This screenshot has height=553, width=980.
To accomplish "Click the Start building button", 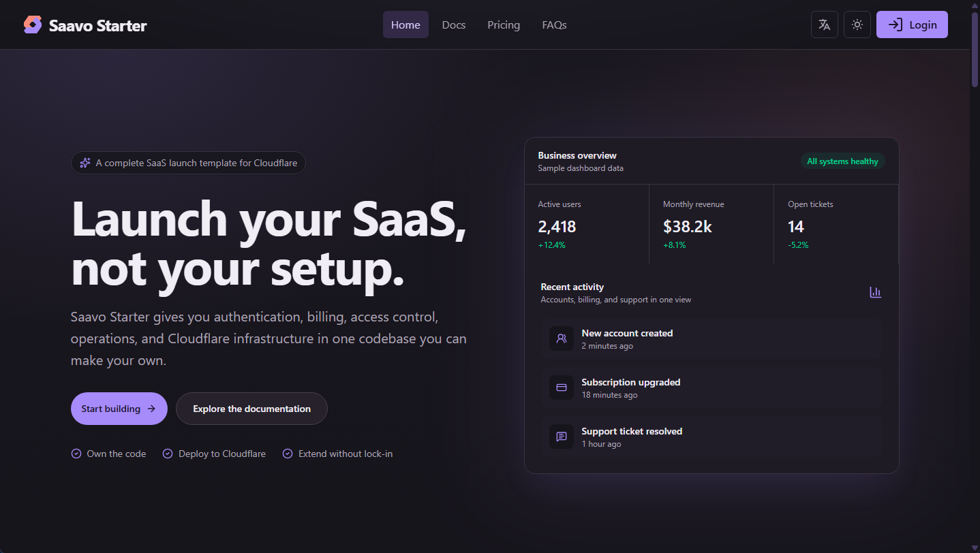I will (119, 409).
